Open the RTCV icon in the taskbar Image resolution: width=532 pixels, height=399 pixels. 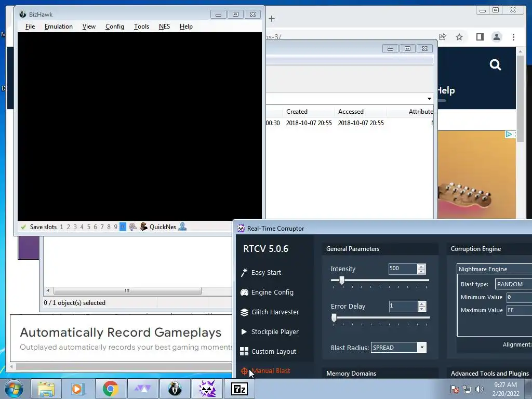pos(207,389)
